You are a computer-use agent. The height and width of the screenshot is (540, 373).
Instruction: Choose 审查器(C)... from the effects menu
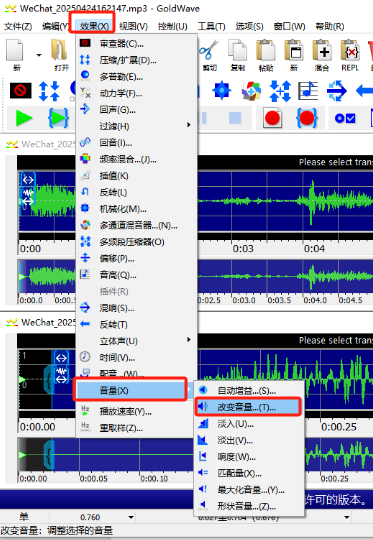coord(137,44)
